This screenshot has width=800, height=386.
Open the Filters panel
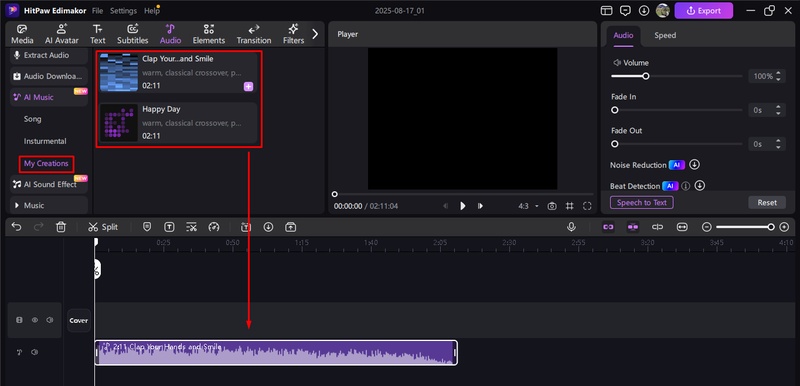pos(293,34)
